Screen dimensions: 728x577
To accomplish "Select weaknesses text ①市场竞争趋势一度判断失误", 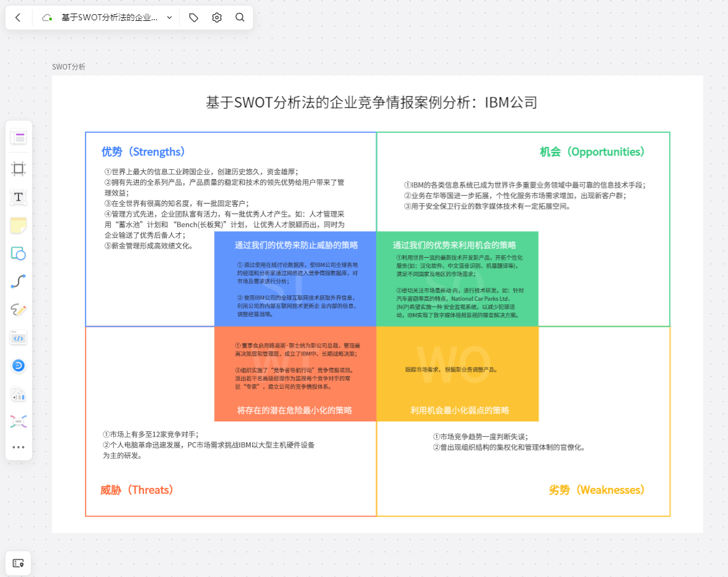I will point(481,437).
